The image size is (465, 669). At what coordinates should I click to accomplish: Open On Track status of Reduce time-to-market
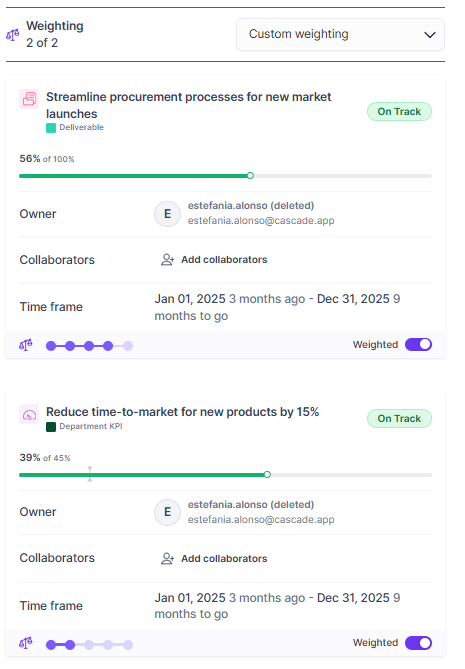pyautogui.click(x=399, y=419)
